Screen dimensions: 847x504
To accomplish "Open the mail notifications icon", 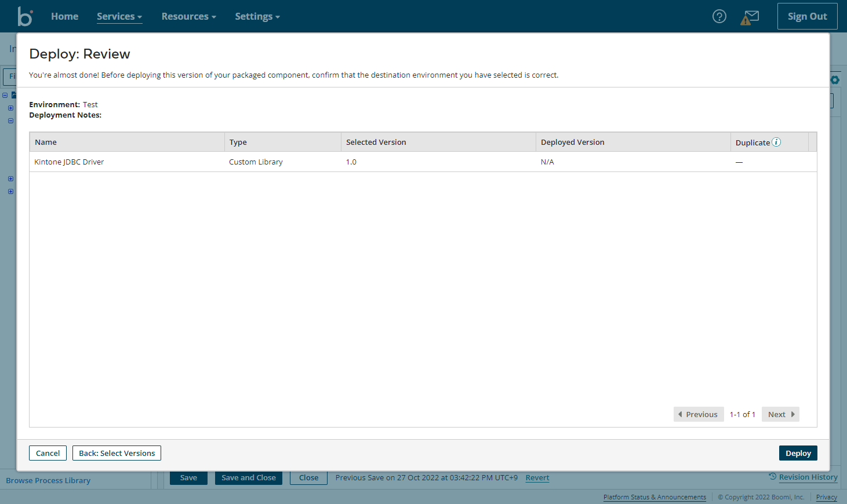I will [x=750, y=17].
